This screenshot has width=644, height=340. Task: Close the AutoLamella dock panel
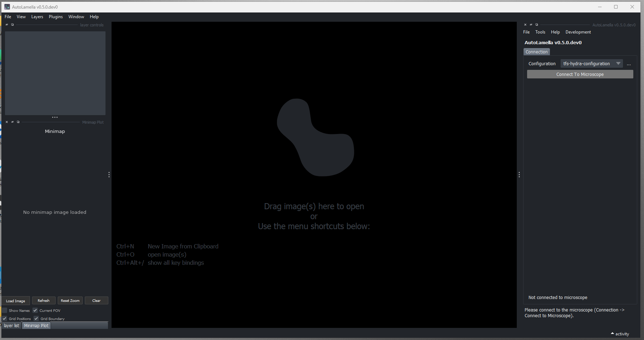point(525,24)
